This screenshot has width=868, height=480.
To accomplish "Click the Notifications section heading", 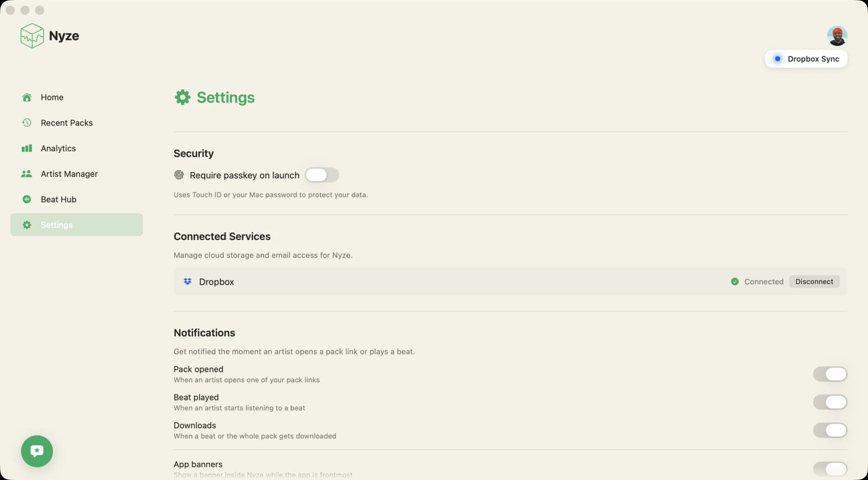I will pos(204,333).
